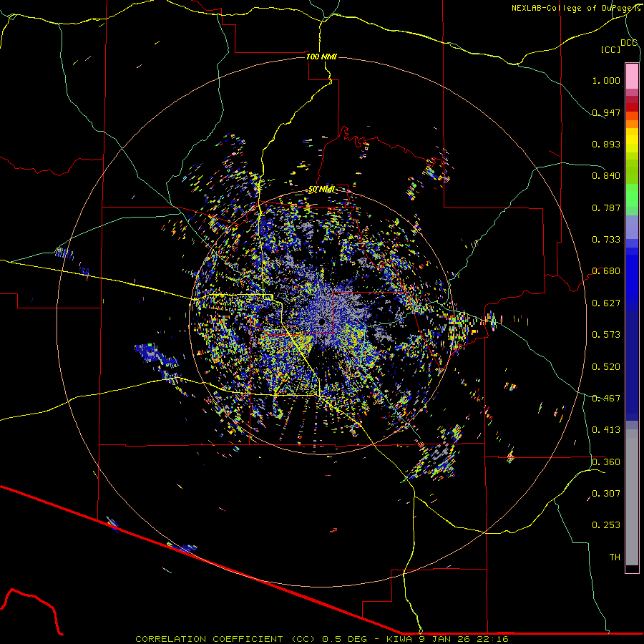644x644 pixels.
Task: Click the 0.840 color scale label
Action: click(x=606, y=176)
